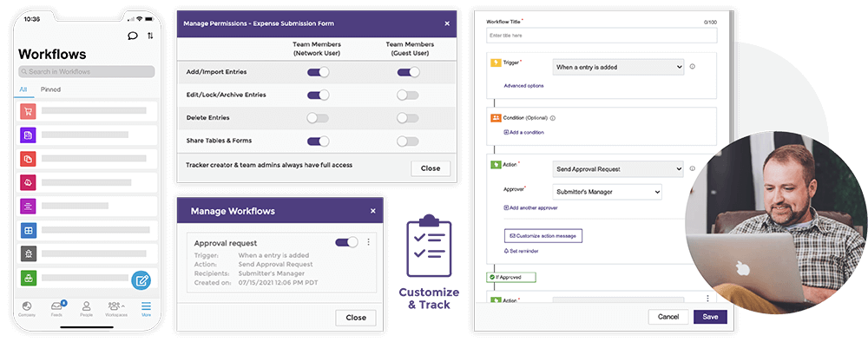868x342 pixels.
Task: Toggle Add/Import Entries for Guest User
Action: point(409,72)
